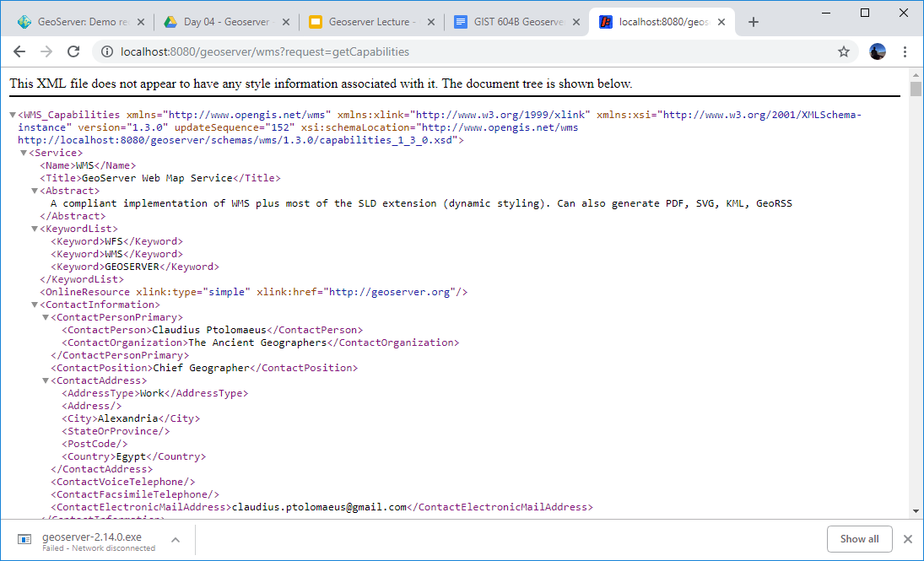Switch to Geoserver Lecture slides tab
This screenshot has height=561, width=924.
click(372, 23)
